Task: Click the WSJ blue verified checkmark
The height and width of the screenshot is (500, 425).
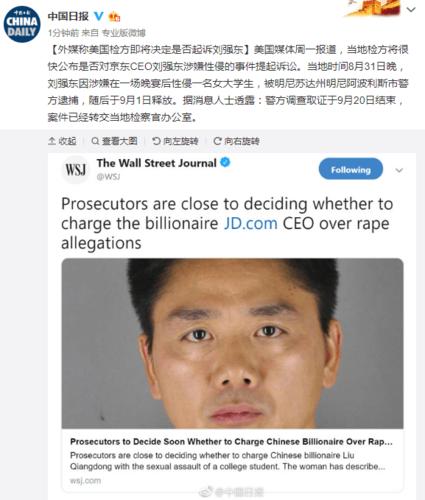Action: (225, 162)
